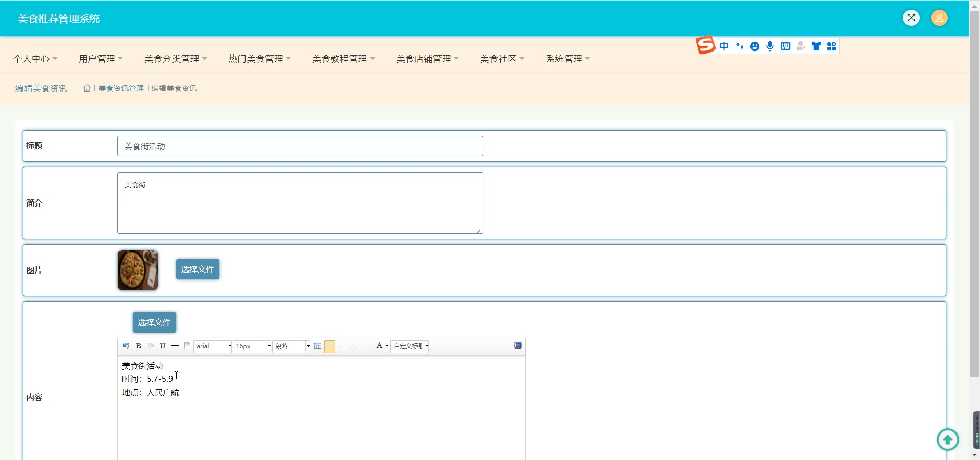Expand the 个人中心 menu
The image size is (980, 460).
[35, 59]
